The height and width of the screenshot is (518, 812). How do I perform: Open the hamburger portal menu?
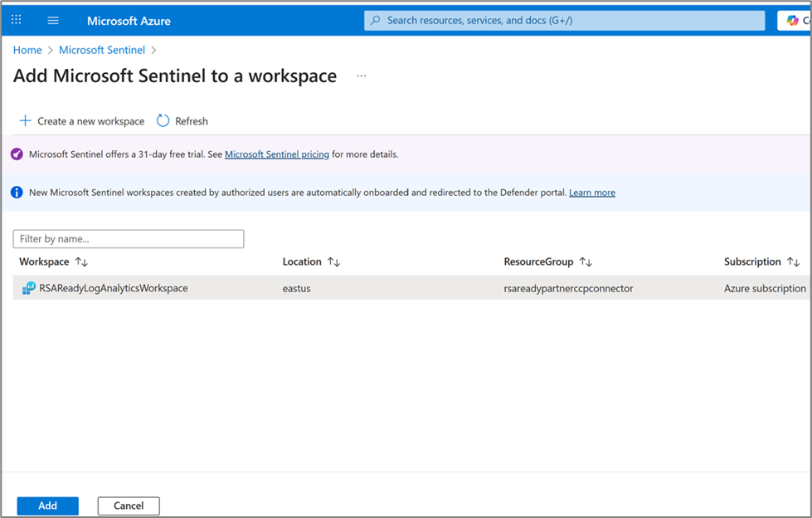click(x=53, y=20)
